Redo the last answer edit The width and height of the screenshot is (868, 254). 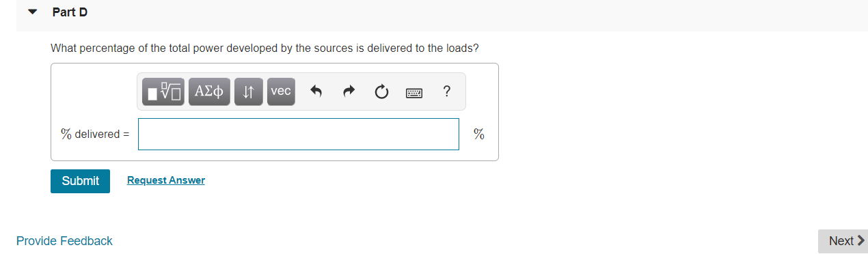(349, 91)
